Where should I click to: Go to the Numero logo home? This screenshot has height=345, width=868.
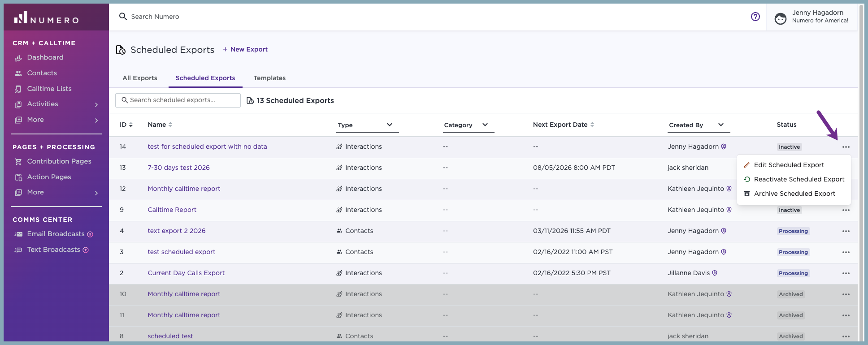[x=46, y=18]
